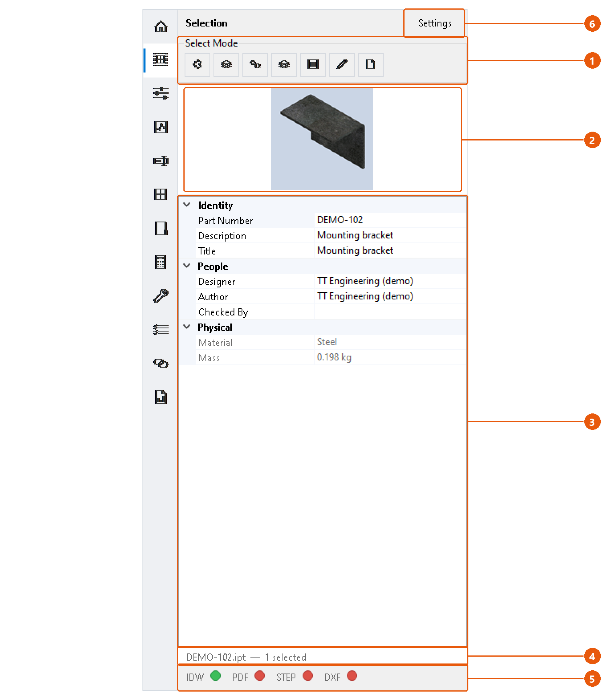Choose the first gear select mode
The image size is (610, 700).
tap(197, 65)
